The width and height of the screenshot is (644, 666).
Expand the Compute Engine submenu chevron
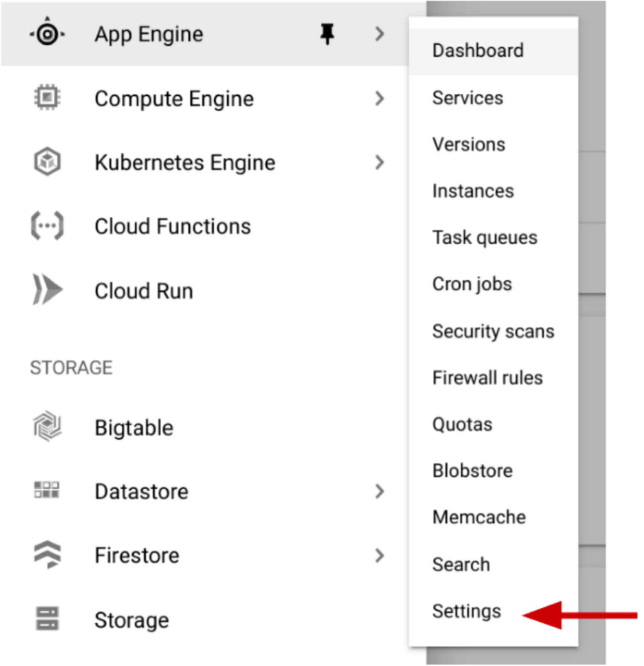[379, 98]
